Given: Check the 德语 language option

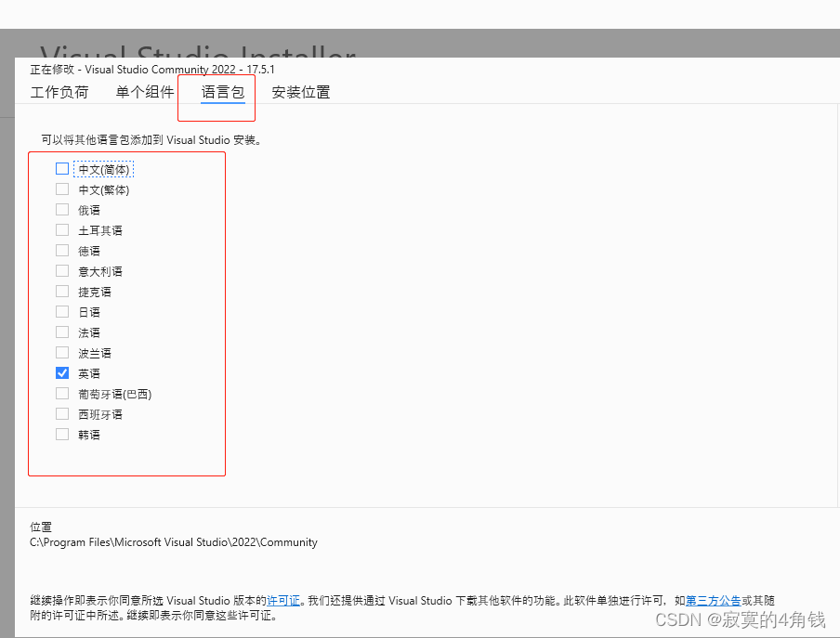Looking at the screenshot, I should pos(62,251).
